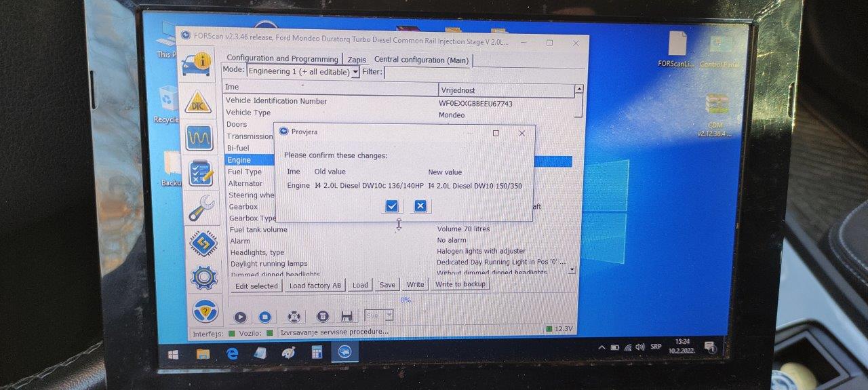Image resolution: width=868 pixels, height=390 pixels.
Task: Select the Headlights, type row
Action: tap(400, 253)
